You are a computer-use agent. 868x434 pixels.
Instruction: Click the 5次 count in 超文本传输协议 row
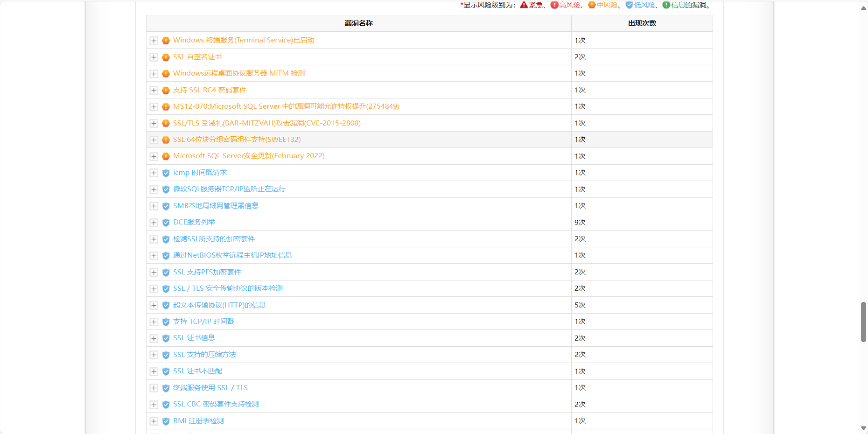580,305
